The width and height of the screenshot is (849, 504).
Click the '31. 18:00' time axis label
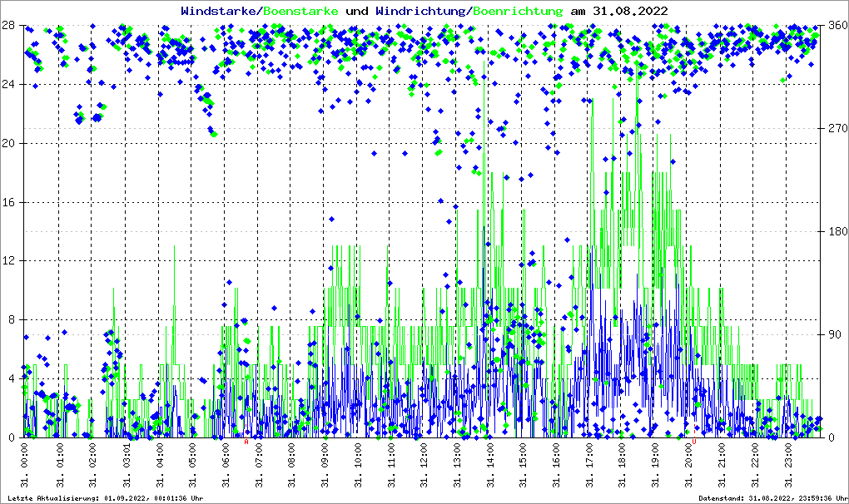(622, 467)
